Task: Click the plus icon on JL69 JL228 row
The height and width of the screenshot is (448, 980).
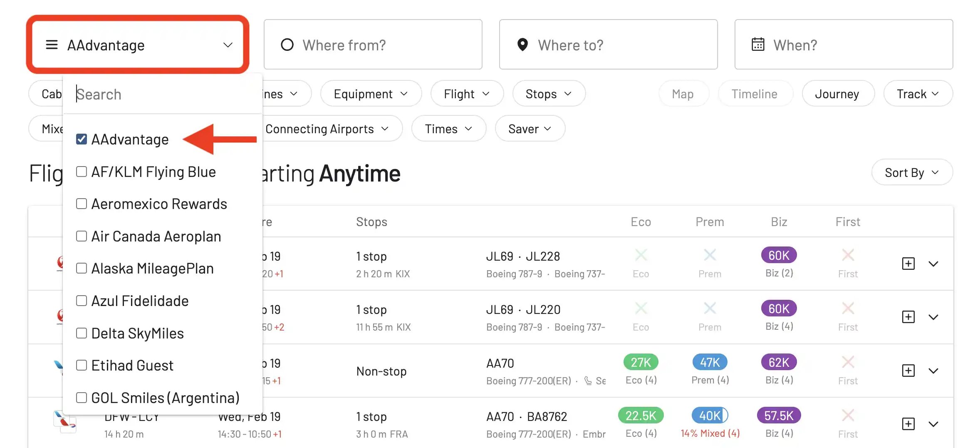Action: (x=908, y=264)
